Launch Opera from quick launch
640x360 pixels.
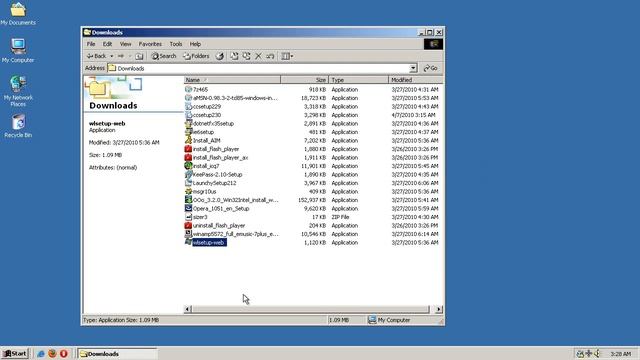tap(64, 353)
